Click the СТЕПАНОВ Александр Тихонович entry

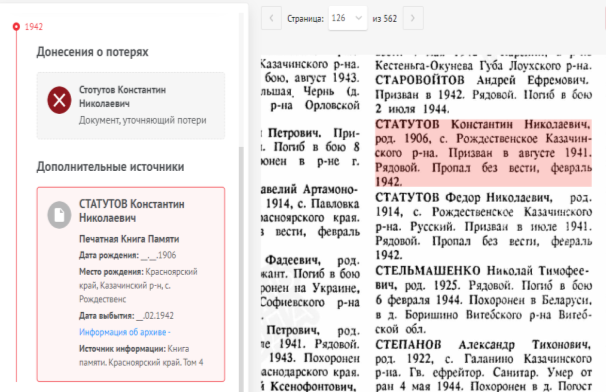coord(483,365)
